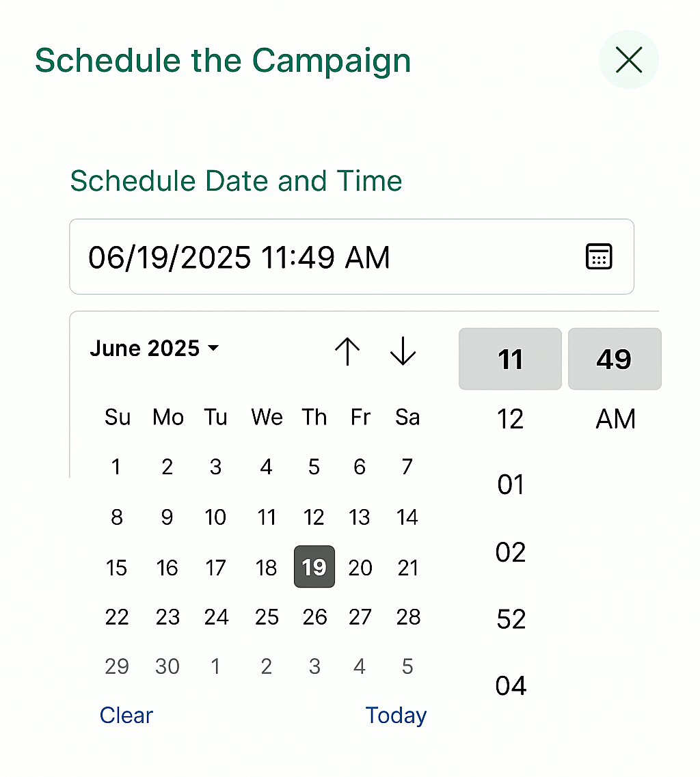Go to next month with down arrow
The image size is (700, 777).
pos(403,351)
